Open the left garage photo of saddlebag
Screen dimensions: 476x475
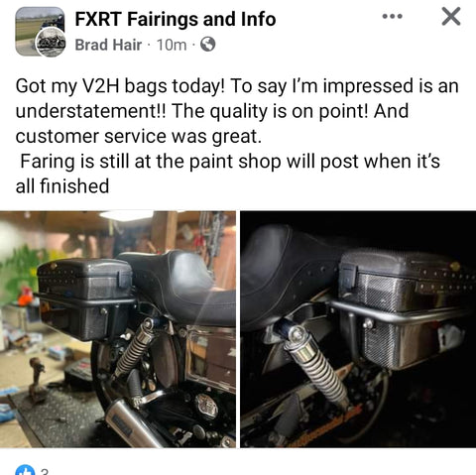click(118, 329)
